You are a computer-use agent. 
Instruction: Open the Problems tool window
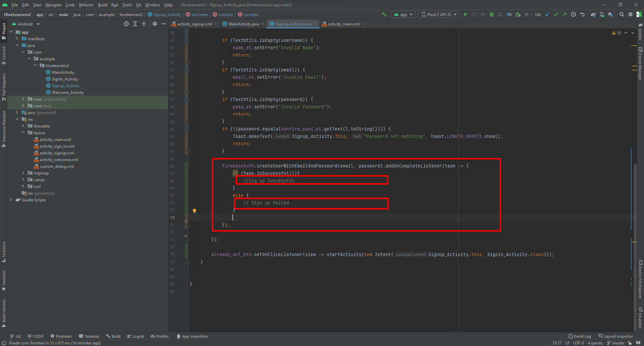61,336
